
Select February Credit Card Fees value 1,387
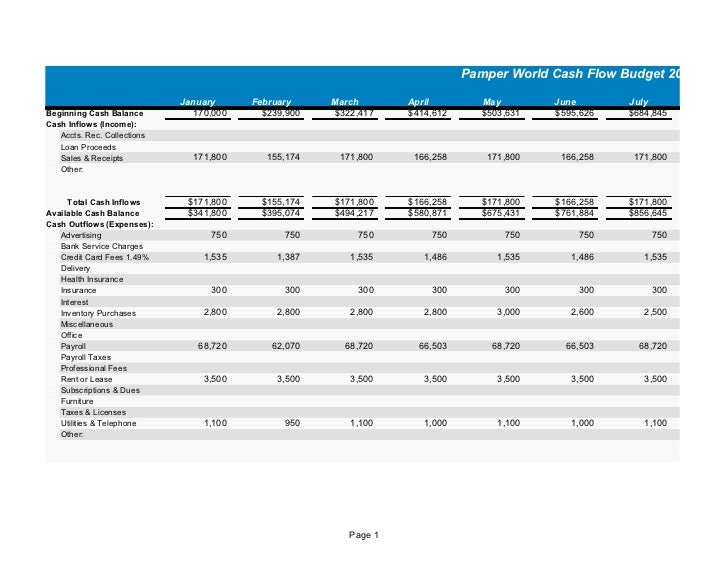tap(288, 257)
